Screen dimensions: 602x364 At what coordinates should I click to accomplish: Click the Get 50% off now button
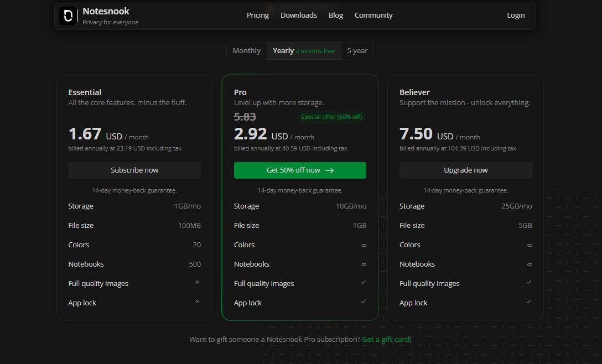click(300, 170)
